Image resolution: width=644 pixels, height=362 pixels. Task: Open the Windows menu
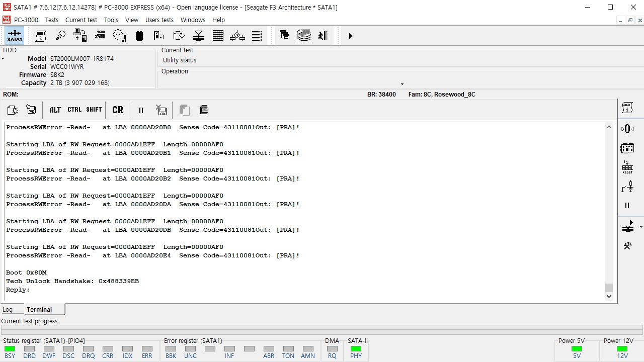point(193,20)
